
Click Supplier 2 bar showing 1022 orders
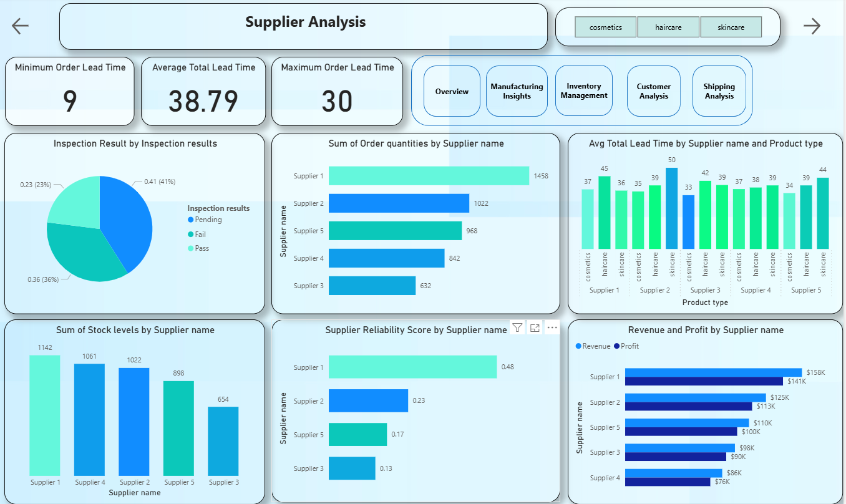coord(399,203)
